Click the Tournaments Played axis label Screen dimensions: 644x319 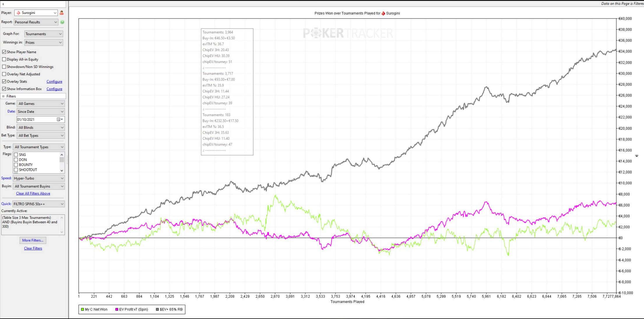(347, 302)
